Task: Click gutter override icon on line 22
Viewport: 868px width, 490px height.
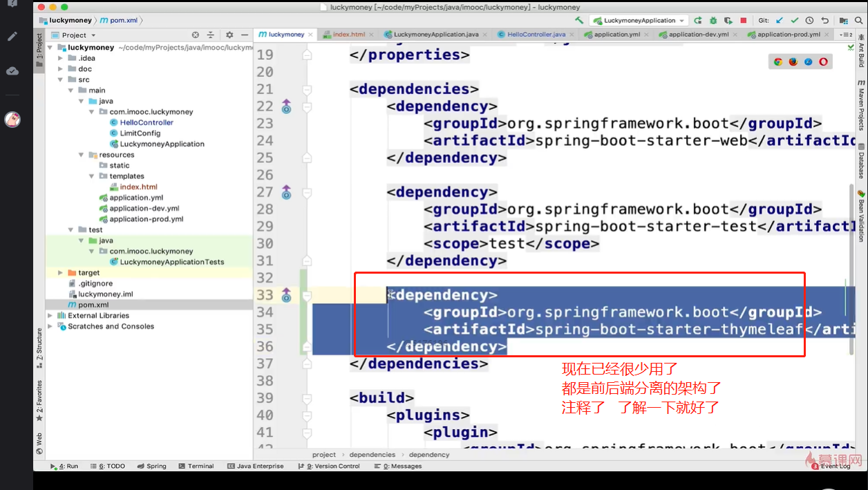Action: 286,106
